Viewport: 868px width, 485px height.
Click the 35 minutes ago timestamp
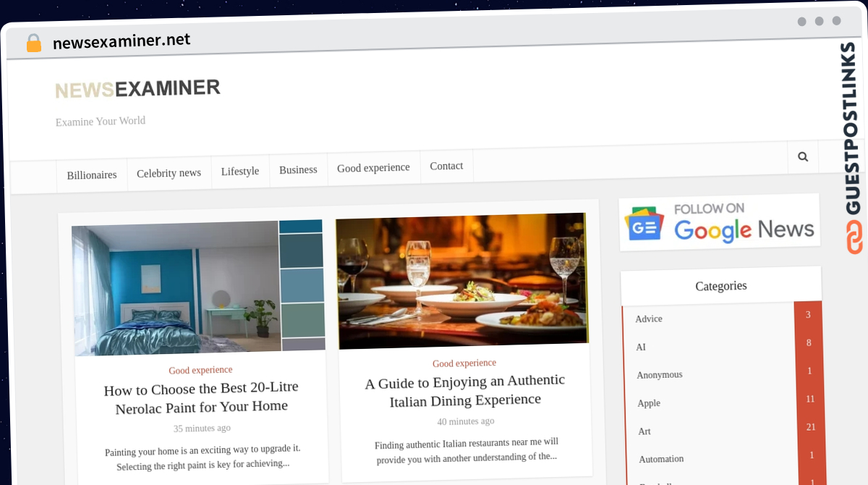(x=202, y=428)
